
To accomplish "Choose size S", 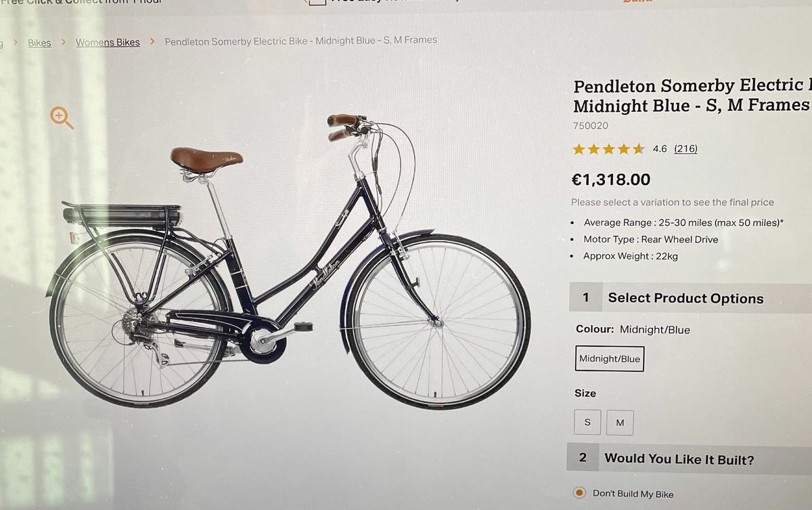I will 587,422.
